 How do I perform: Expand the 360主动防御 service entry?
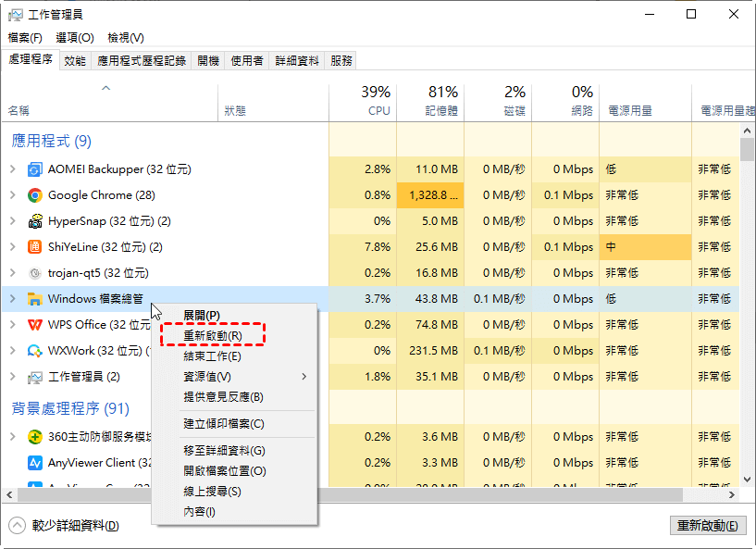point(13,437)
